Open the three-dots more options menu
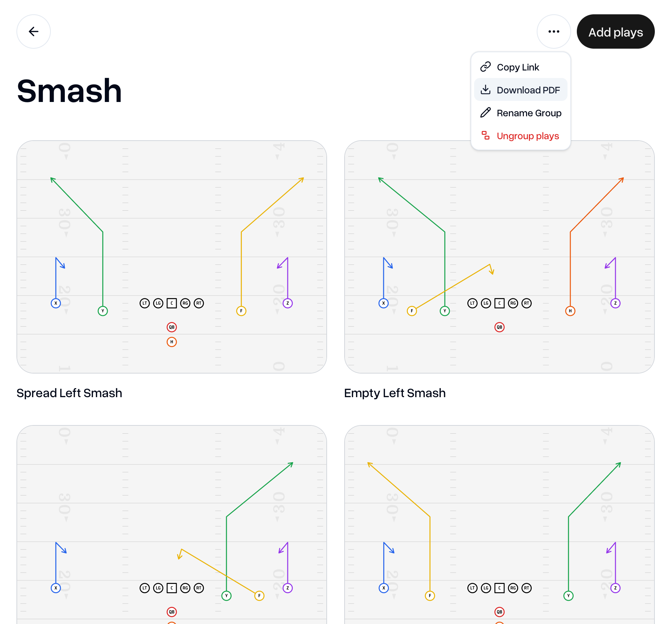 click(x=554, y=31)
